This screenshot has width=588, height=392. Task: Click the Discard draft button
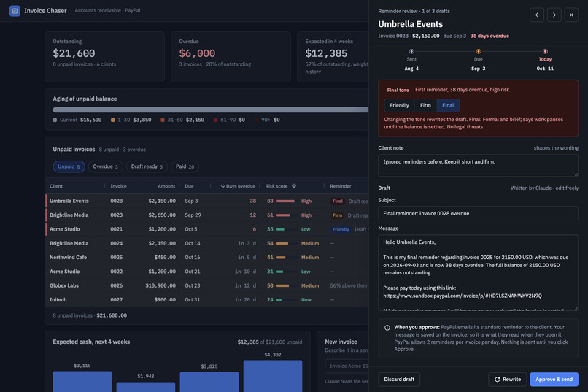tap(399, 380)
